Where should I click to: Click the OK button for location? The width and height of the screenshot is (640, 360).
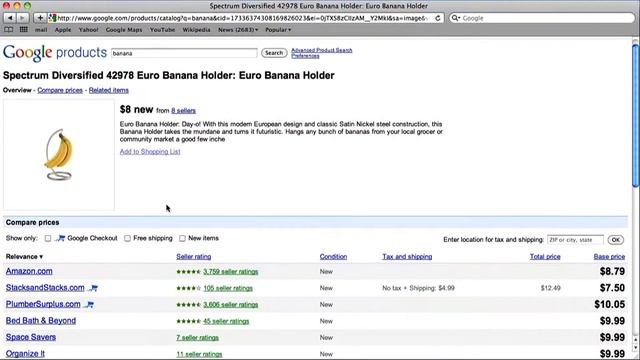(616, 240)
